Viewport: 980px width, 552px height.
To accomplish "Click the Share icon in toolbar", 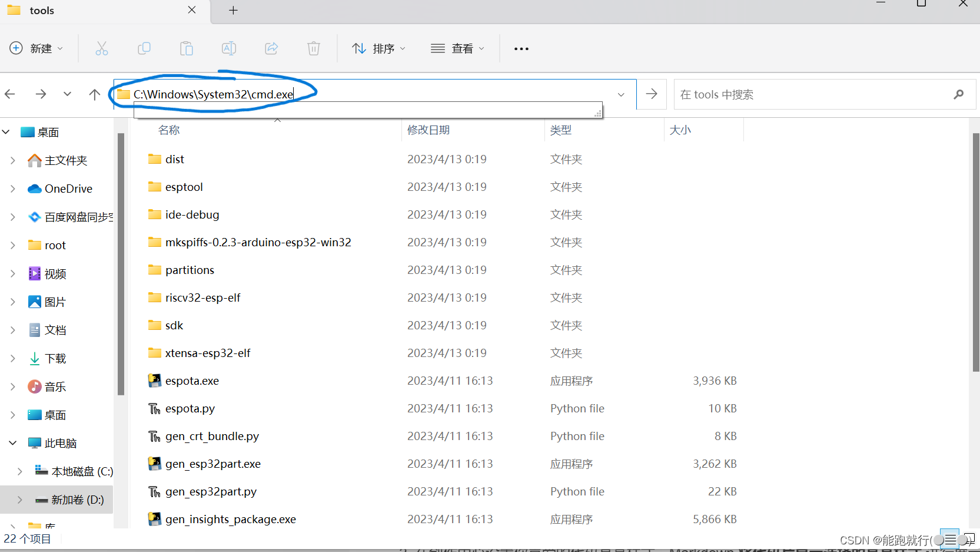I will 271,48.
